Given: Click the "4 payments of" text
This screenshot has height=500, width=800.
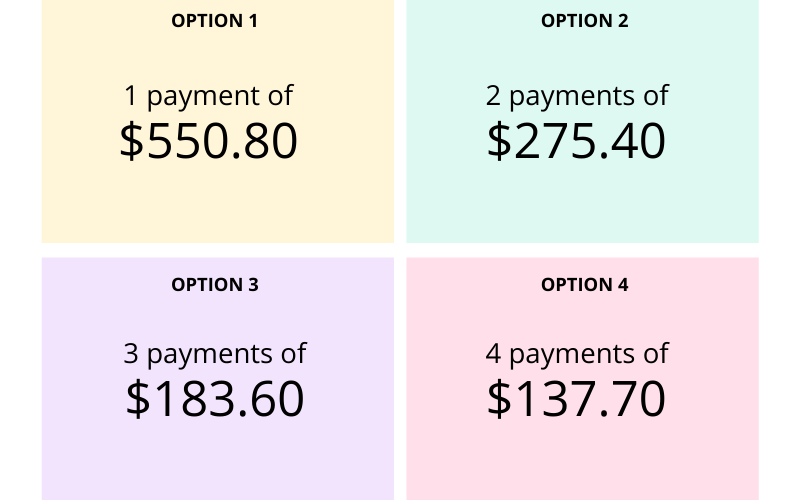Looking at the screenshot, I should pos(577,354).
